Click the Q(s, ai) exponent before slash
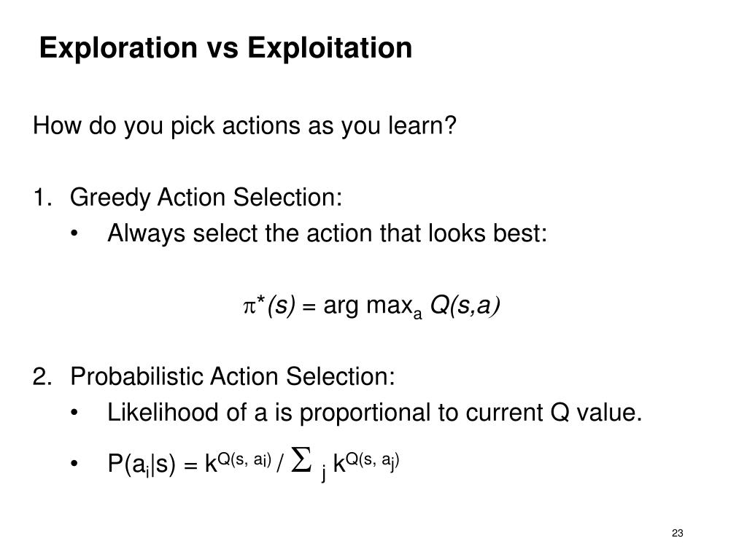This screenshot has height=560, width=747. coord(244,459)
